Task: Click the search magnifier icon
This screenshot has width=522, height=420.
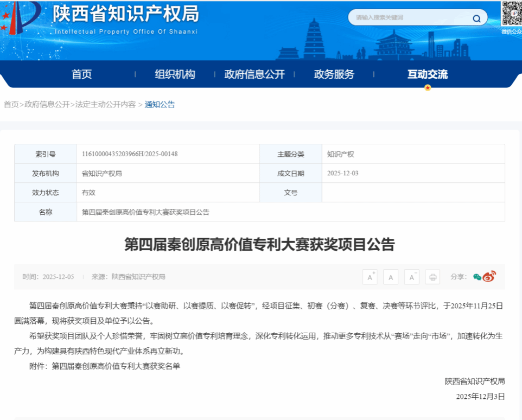Action: tap(476, 18)
